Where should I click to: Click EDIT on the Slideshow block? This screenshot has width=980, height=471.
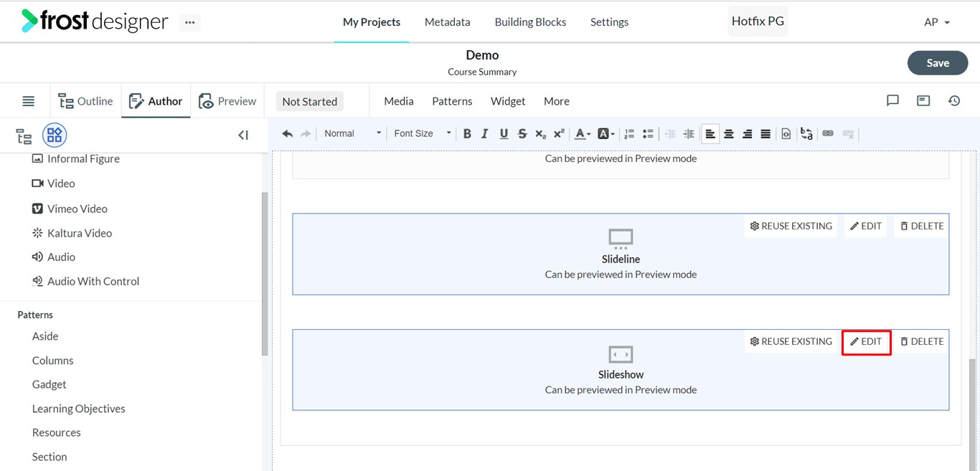tap(867, 342)
